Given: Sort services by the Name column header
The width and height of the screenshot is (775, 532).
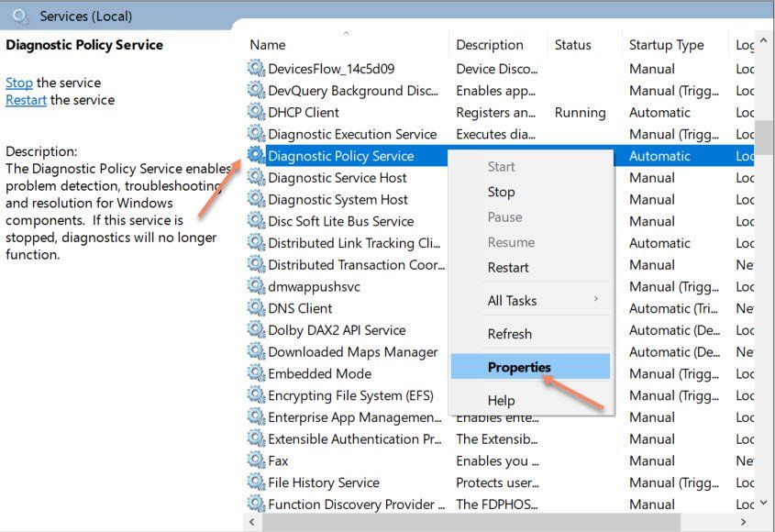Looking at the screenshot, I should [x=268, y=45].
